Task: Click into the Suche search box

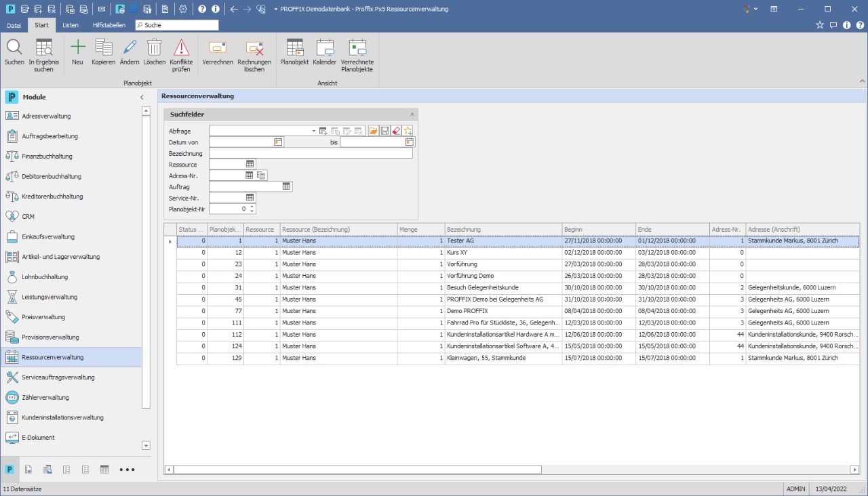Action: (x=177, y=25)
